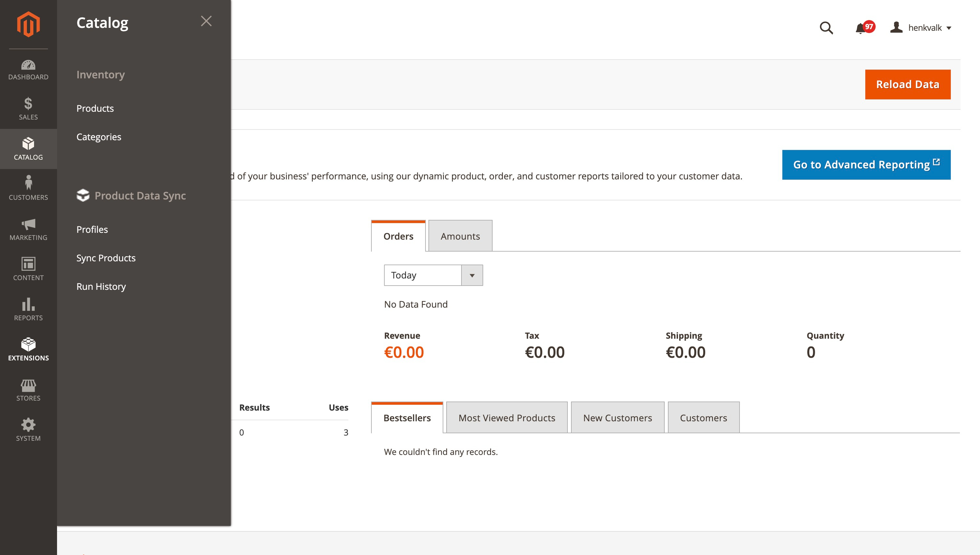Open the Dashboard sidebar icon
The image size is (980, 555).
click(28, 70)
